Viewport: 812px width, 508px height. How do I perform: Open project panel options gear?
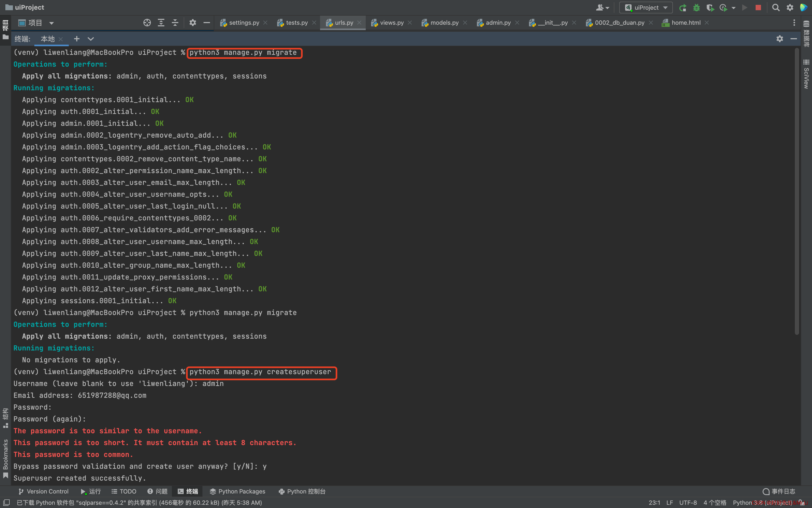coord(193,23)
